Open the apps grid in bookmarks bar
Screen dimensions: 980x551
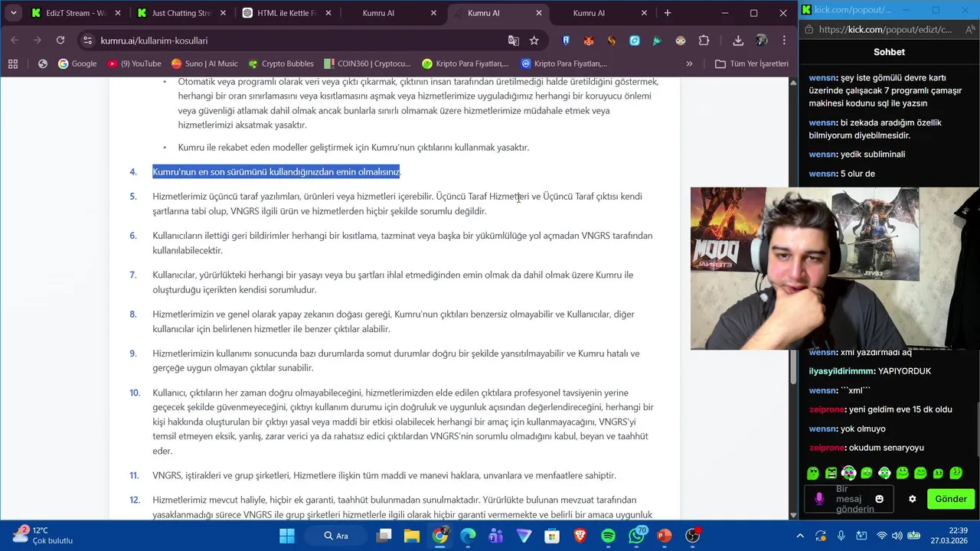13,64
